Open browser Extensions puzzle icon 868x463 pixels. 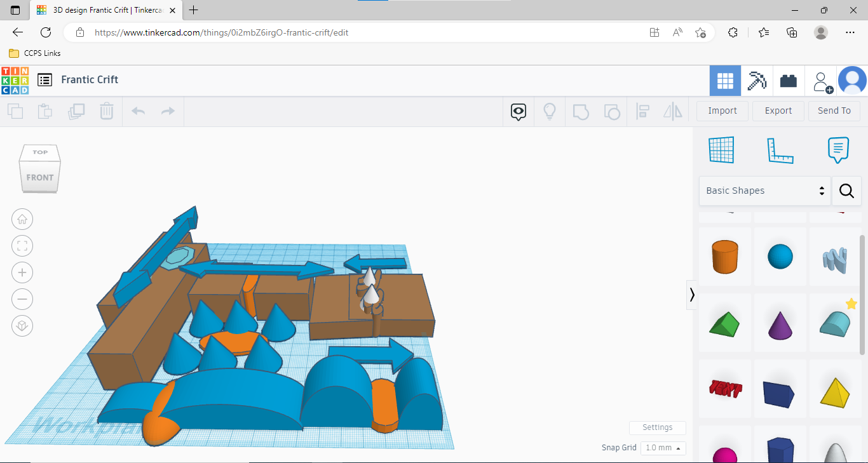(x=733, y=32)
